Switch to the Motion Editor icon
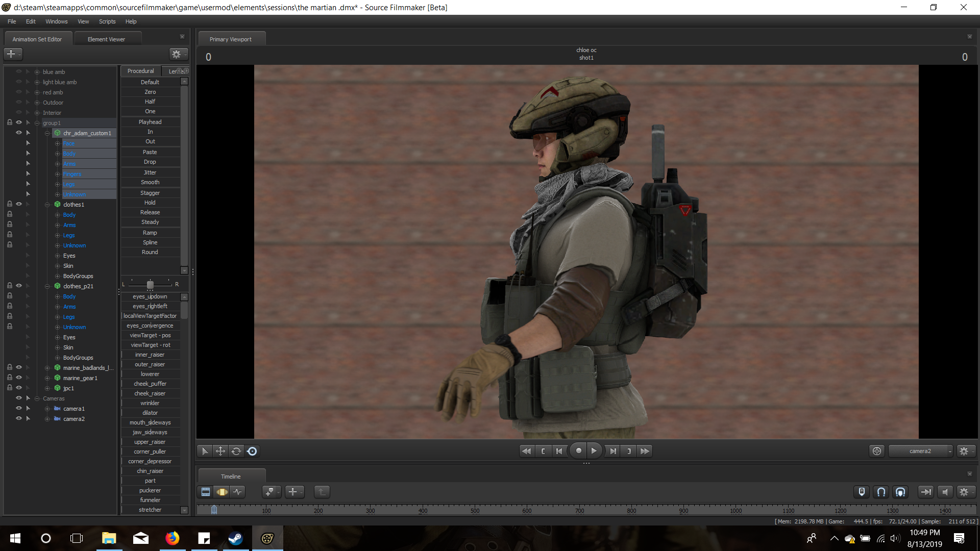 point(222,492)
